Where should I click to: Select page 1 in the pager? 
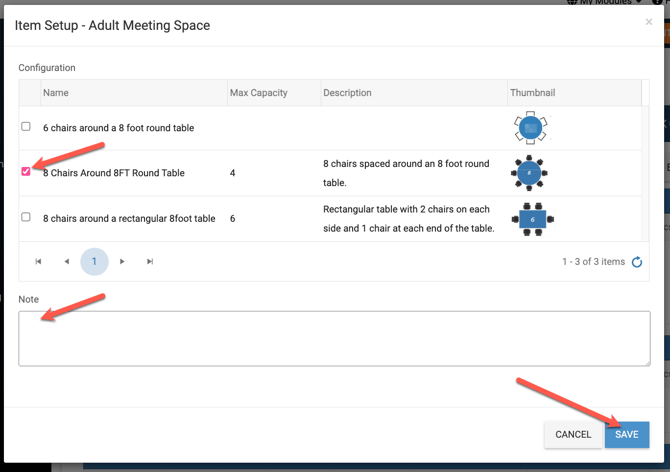(94, 262)
